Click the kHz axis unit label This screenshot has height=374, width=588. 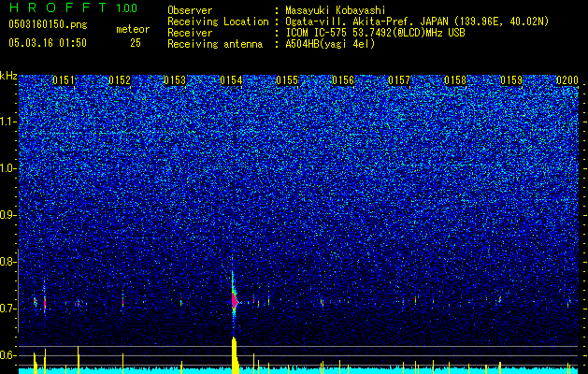[8, 76]
